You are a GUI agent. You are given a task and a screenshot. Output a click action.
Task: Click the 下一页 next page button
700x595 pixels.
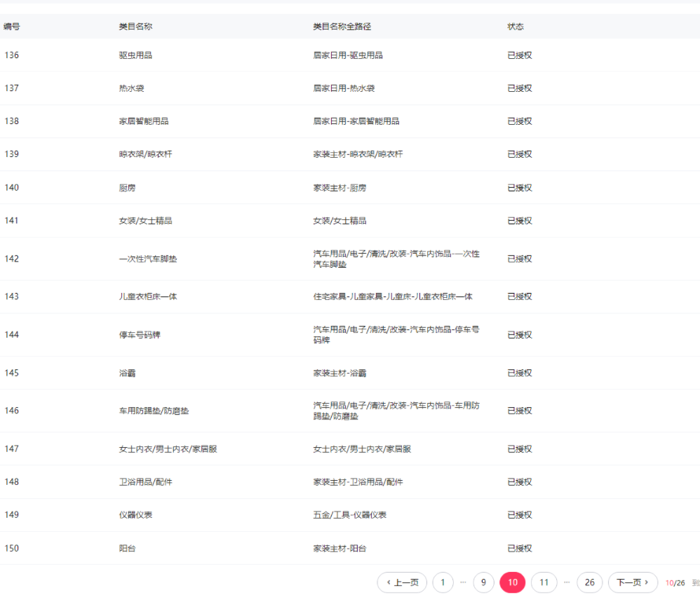click(633, 582)
